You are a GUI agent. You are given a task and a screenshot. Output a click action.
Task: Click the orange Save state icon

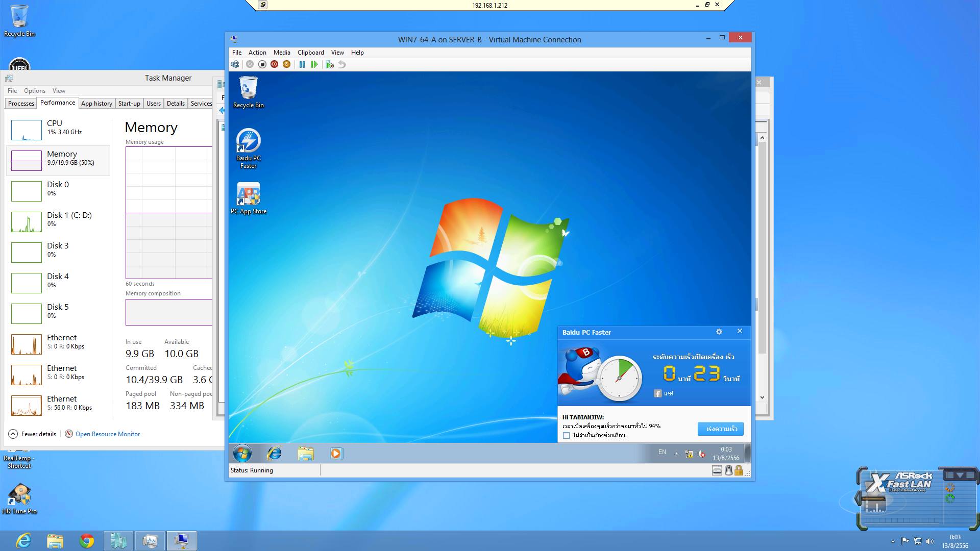pos(286,64)
